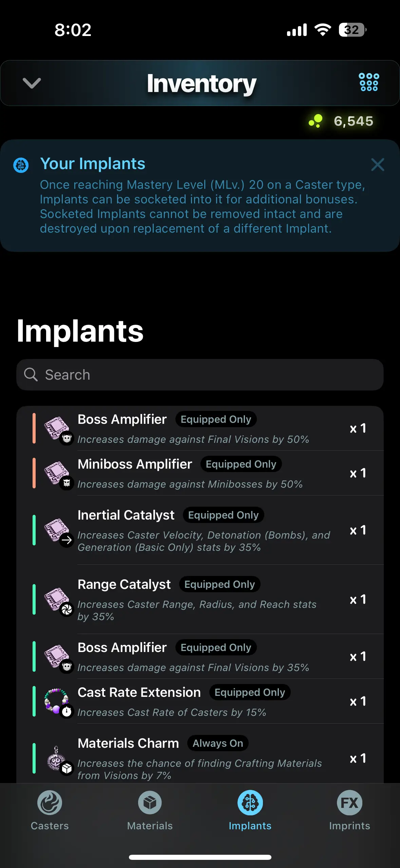The image size is (400, 868).
Task: Tap the Always On tag on Materials Charm
Action: pos(218,743)
